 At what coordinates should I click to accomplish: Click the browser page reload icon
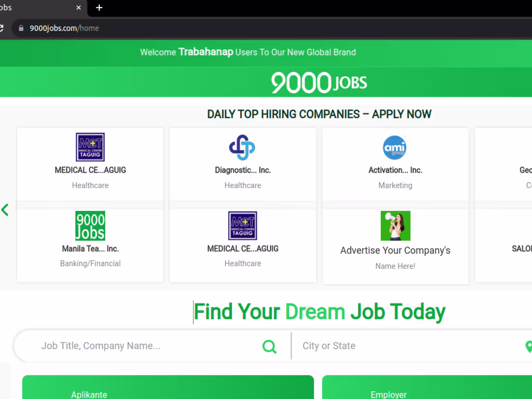2,28
